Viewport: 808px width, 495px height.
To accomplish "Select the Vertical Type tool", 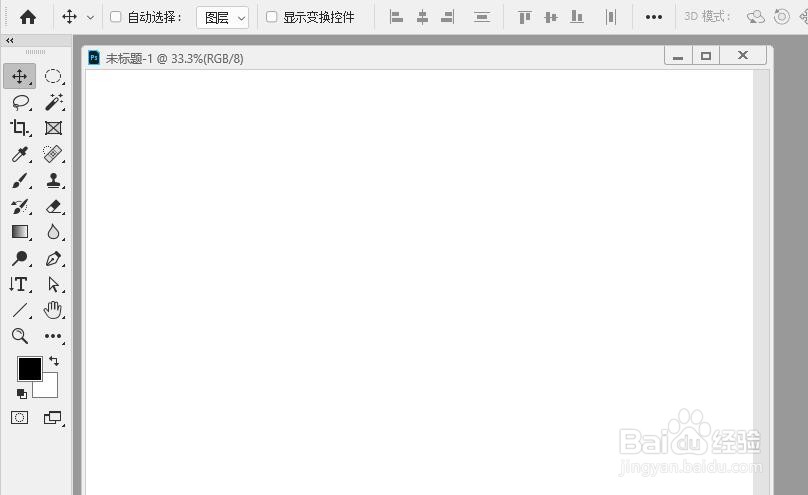I will (19, 284).
